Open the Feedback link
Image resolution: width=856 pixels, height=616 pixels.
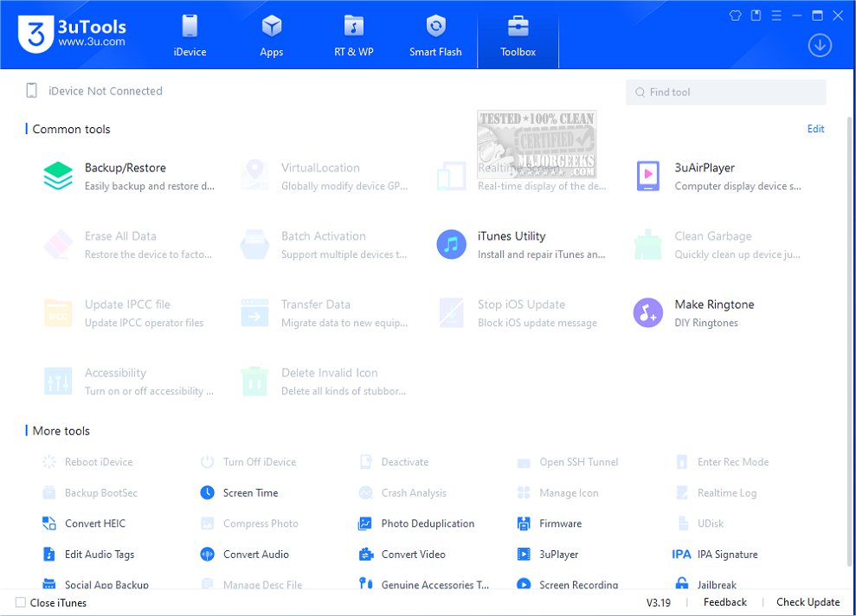tap(724, 602)
